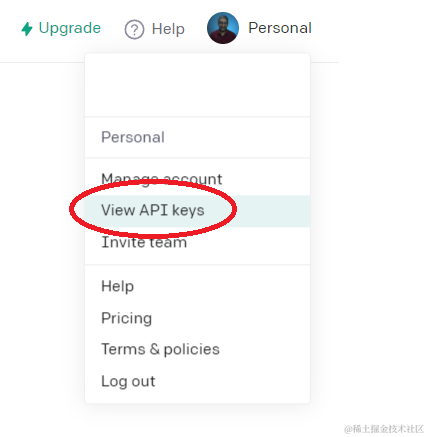Open Help entry inside the dropdown list
Viewport: 427px width, 437px height.
[x=197, y=286]
